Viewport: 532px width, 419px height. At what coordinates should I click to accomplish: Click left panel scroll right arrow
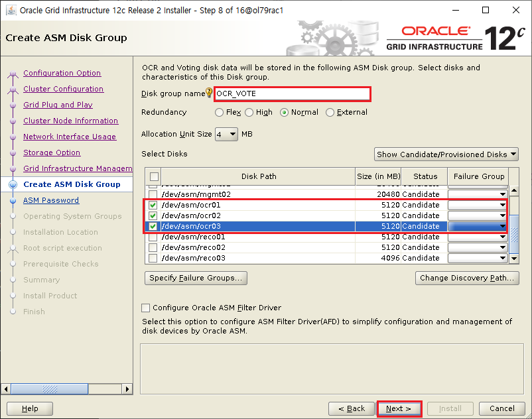tap(127, 389)
